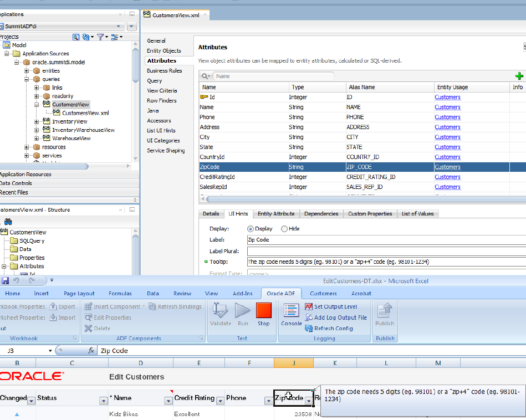The image size is (526, 420).
Task: Click green plus to add attribute
Action: tap(519, 76)
